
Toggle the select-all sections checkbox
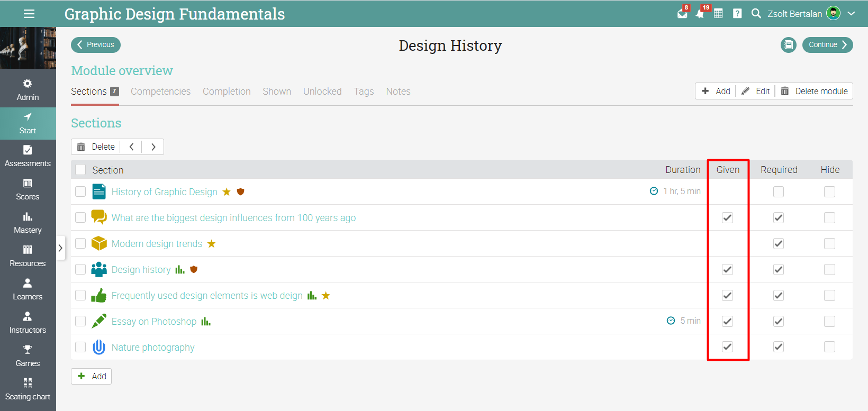point(80,169)
